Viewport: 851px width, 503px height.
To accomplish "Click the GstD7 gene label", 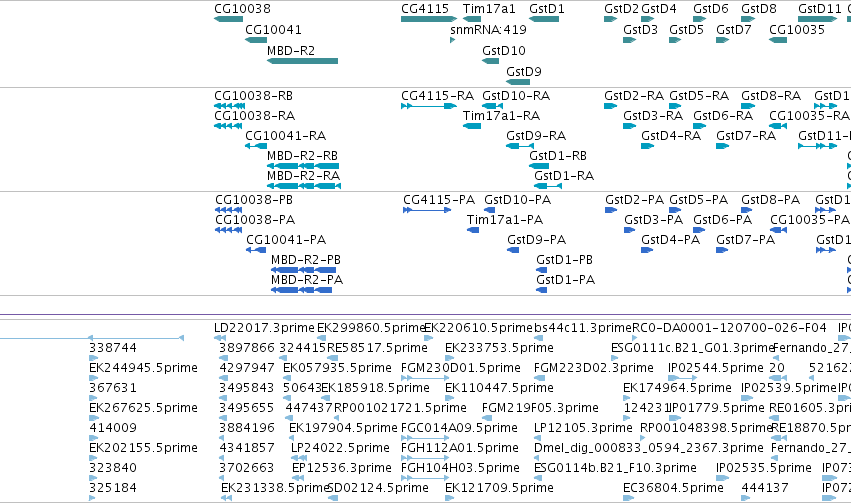I will click(x=734, y=30).
